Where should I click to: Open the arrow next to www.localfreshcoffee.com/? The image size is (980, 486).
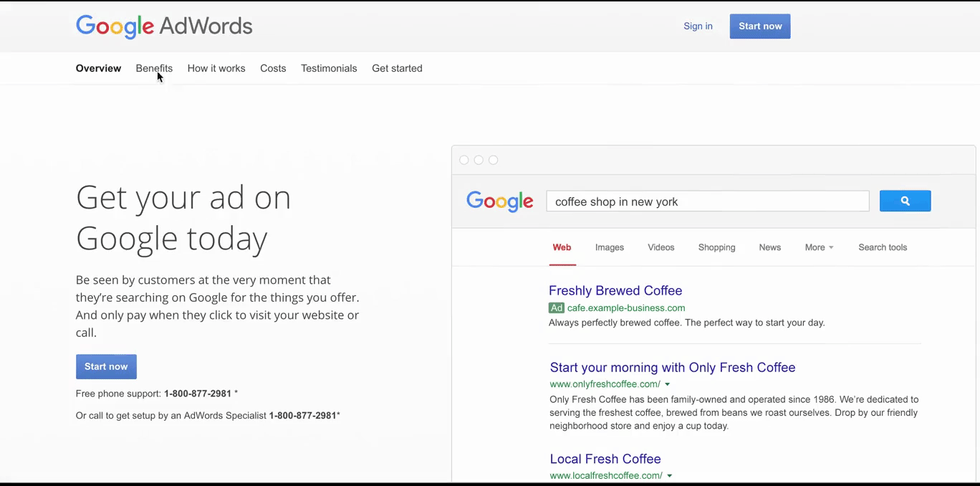tap(670, 476)
